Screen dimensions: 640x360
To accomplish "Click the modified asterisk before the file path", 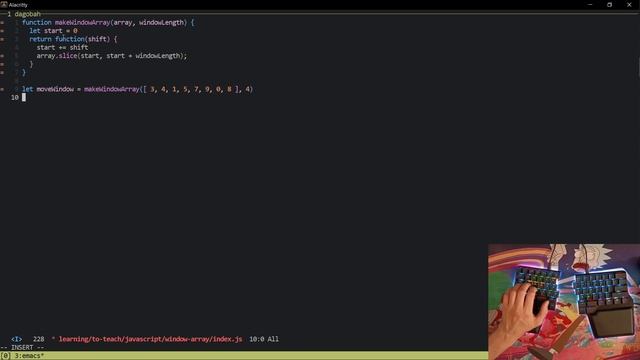I will click(53, 339).
